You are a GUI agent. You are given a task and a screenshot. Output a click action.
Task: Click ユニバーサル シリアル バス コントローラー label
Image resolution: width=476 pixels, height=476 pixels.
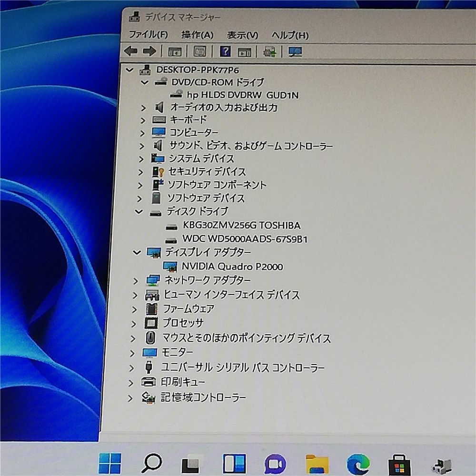pyautogui.click(x=243, y=367)
